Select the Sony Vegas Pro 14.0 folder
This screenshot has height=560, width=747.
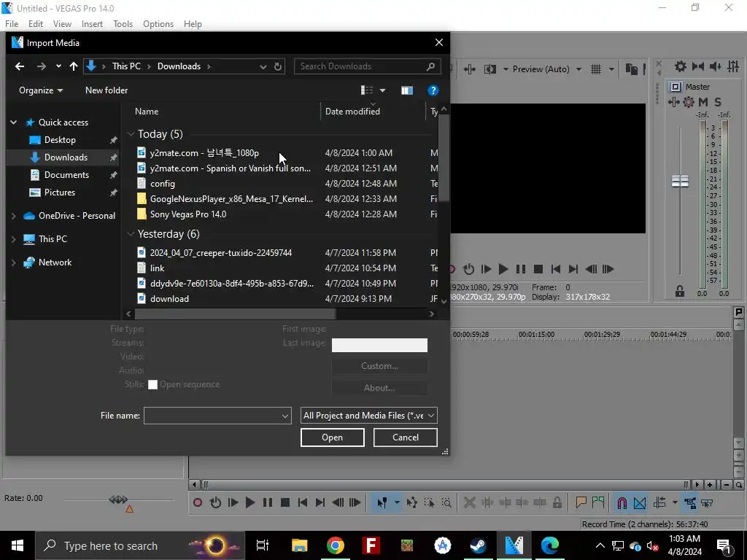click(x=188, y=214)
